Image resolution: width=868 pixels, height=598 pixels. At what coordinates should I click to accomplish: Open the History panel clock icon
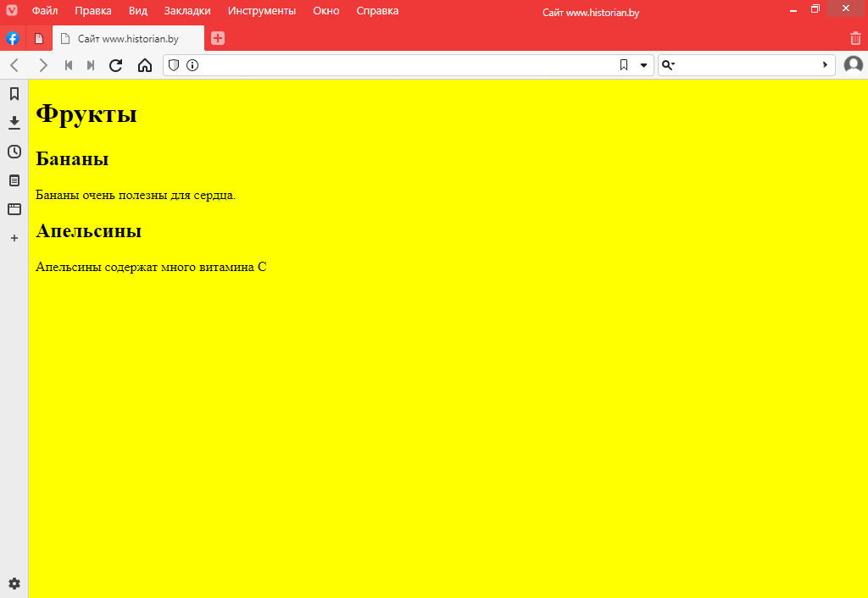pos(14,152)
